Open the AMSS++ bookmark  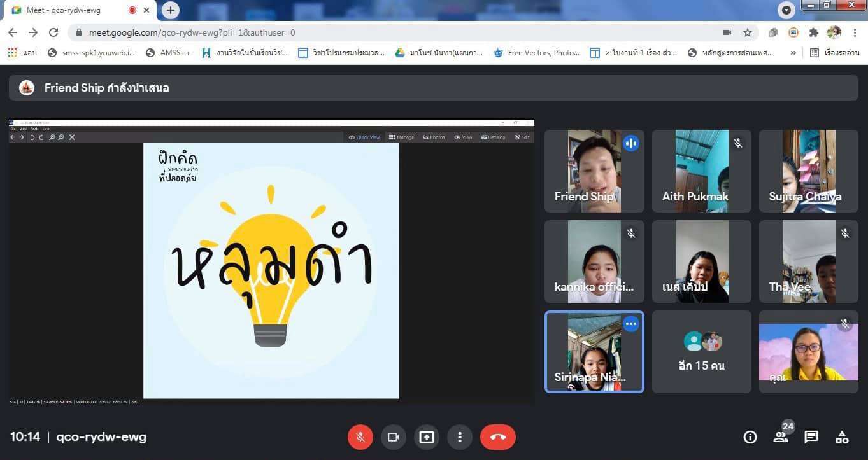pos(168,53)
